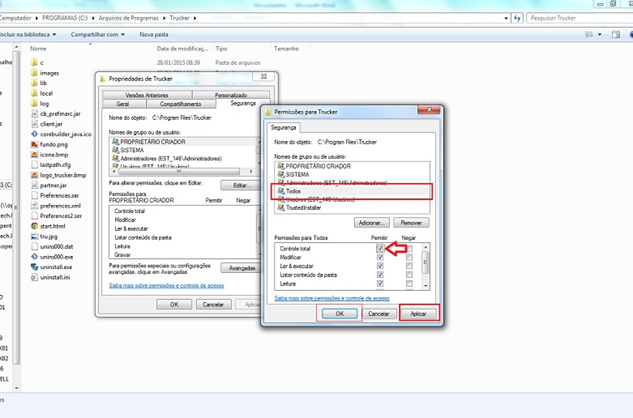
Task: Click the logo_trucker.bmp file icon
Action: pyautogui.click(x=33, y=175)
